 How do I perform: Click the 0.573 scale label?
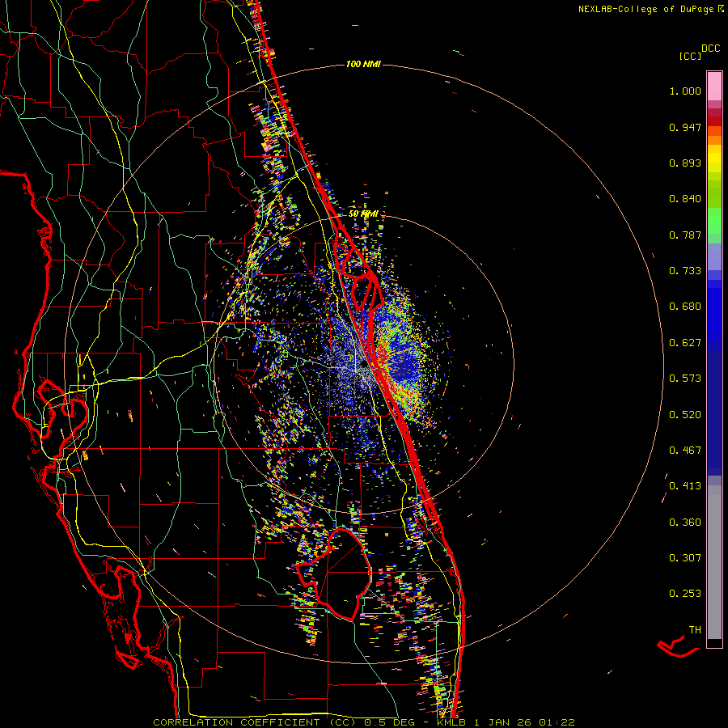point(685,379)
